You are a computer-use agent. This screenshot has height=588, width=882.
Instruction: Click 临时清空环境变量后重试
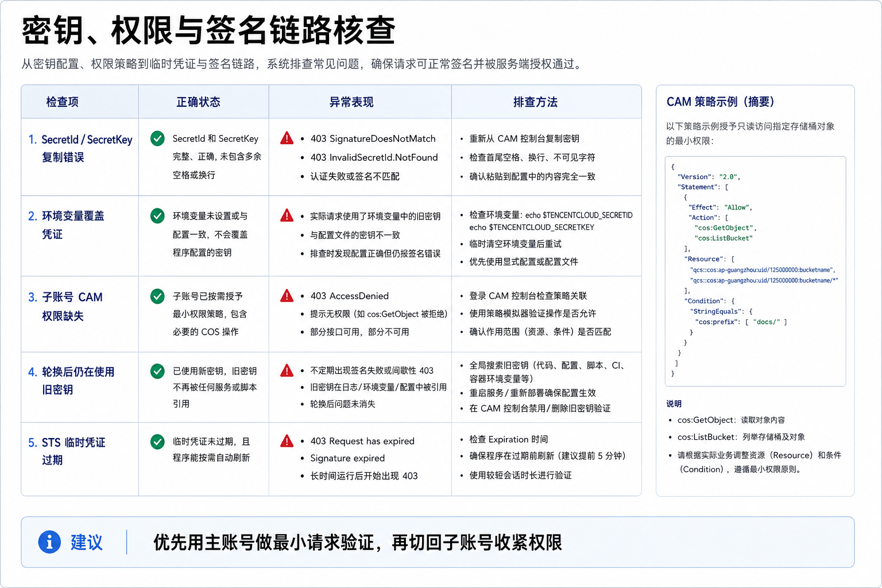point(516,244)
